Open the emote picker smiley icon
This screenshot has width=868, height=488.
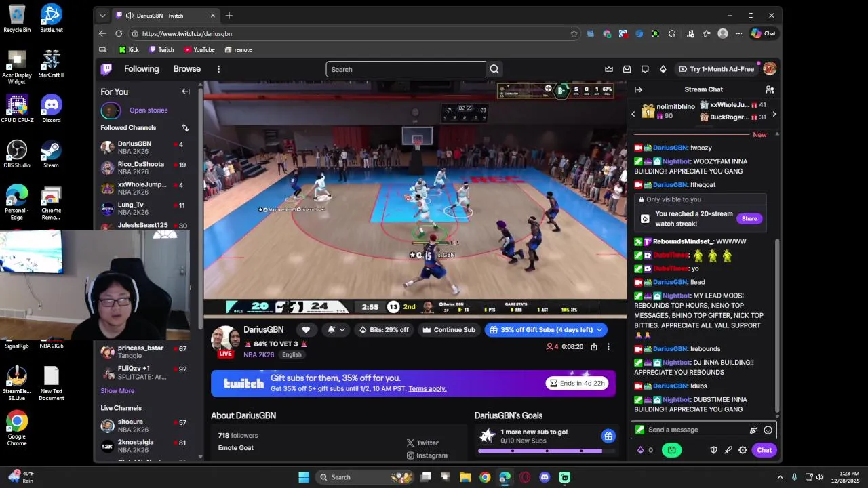click(768, 430)
